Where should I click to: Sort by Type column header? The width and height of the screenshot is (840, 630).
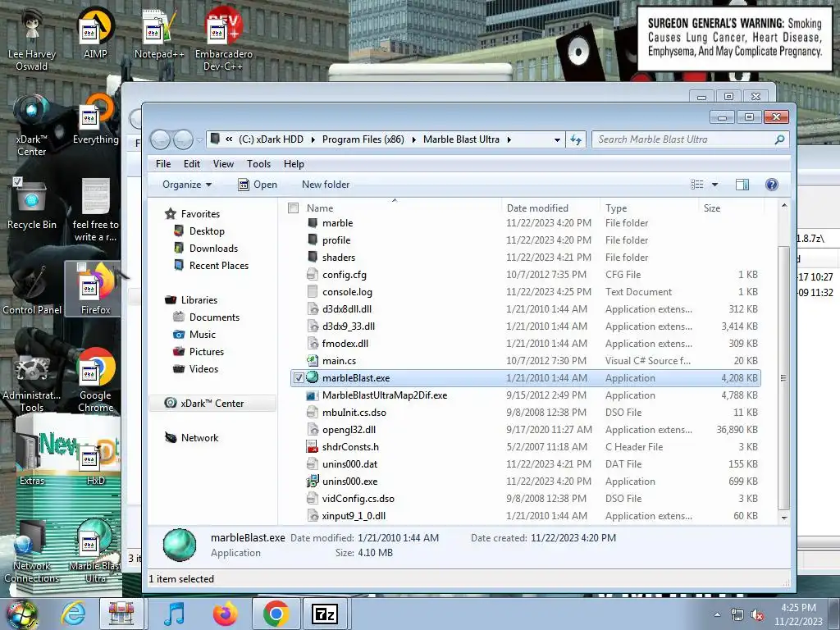(x=650, y=208)
